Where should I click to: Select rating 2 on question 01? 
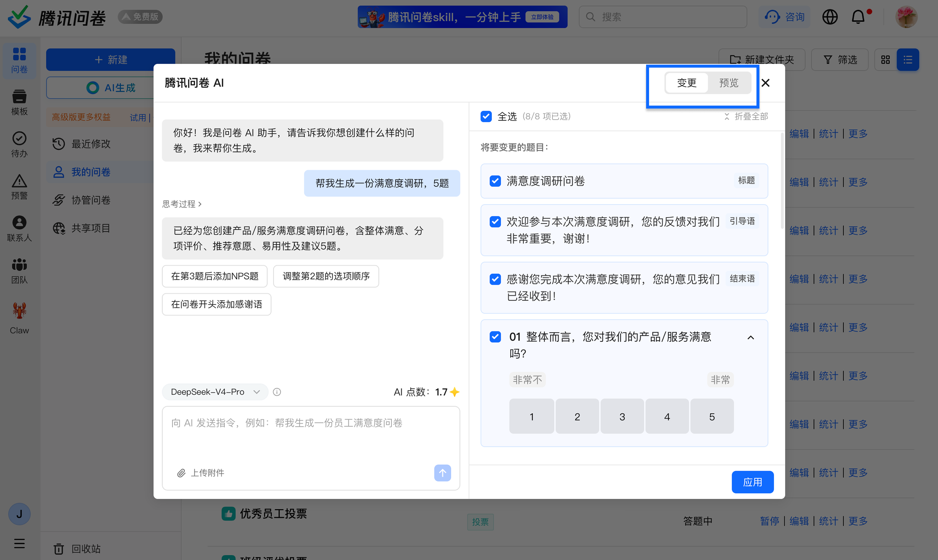click(577, 416)
